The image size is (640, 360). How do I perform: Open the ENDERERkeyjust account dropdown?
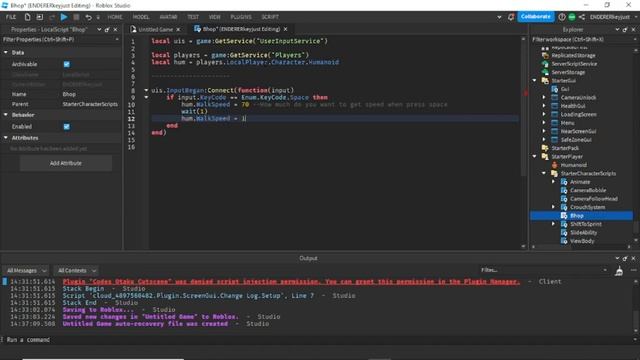[x=613, y=17]
